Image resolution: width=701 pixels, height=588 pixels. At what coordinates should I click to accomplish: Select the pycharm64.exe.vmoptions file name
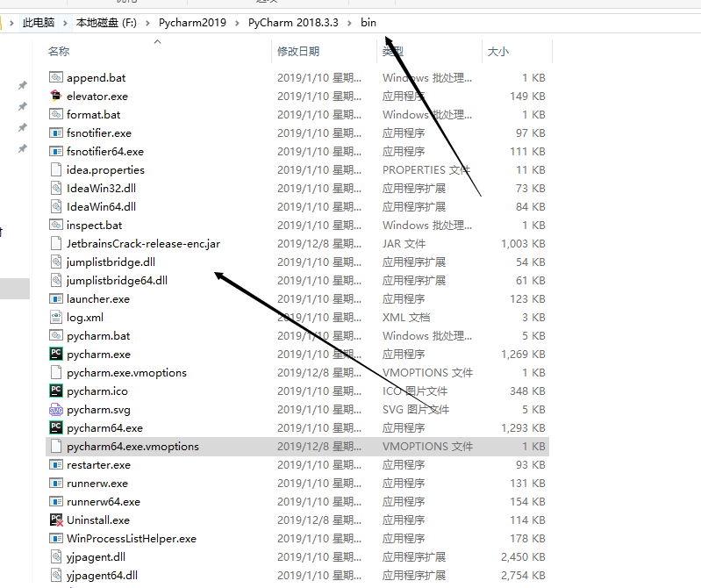[132, 446]
